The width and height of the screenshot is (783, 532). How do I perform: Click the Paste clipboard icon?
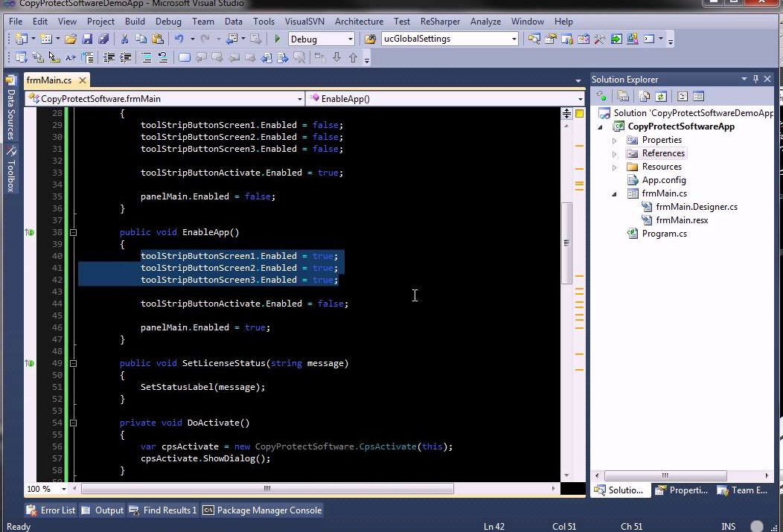pyautogui.click(x=157, y=39)
